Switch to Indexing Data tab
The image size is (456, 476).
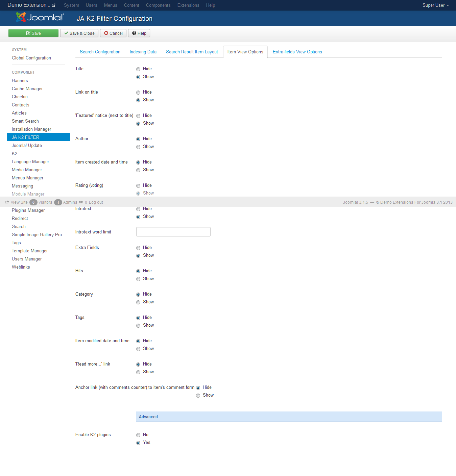pyautogui.click(x=143, y=52)
